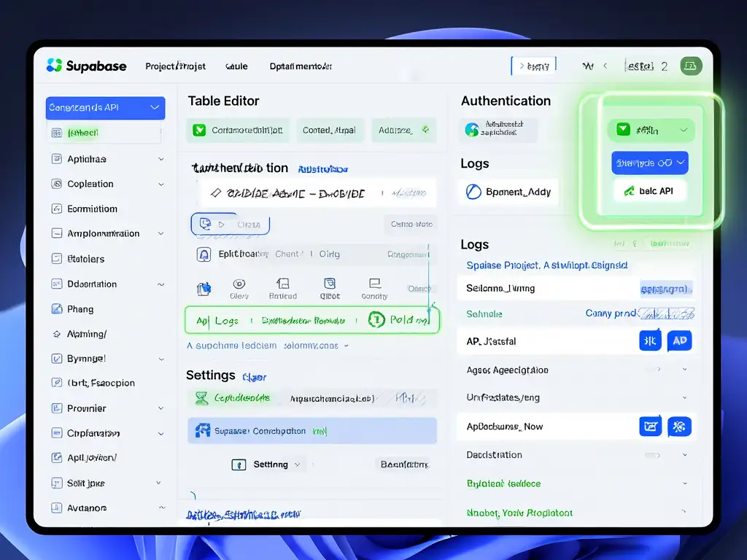Click the Glery icon
This screenshot has width=747, height=560.
239,284
